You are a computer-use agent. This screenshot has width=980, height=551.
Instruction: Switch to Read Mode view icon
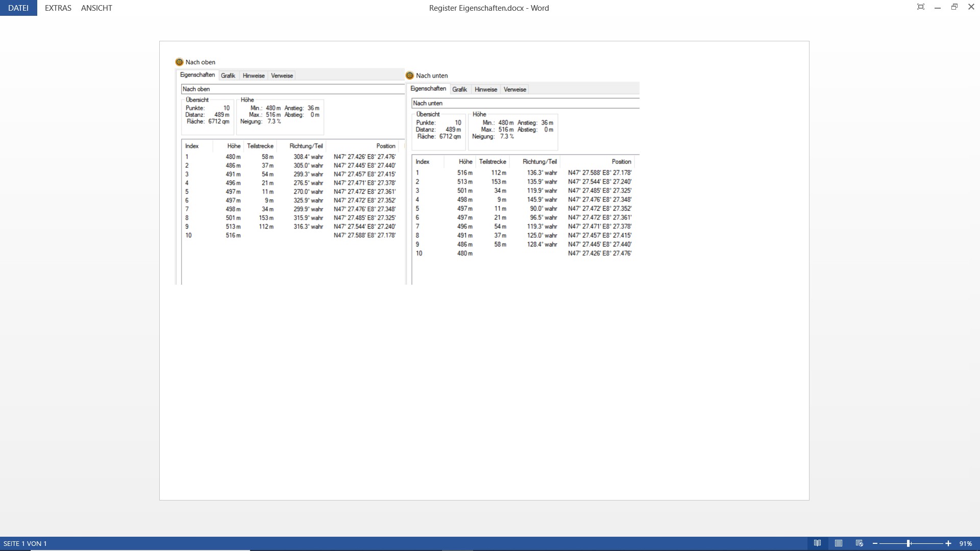click(817, 543)
